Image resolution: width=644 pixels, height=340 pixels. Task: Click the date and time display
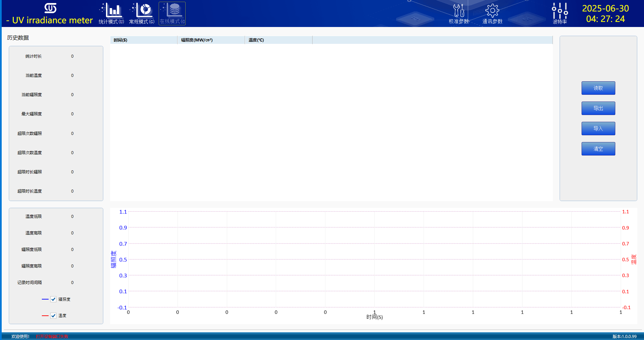605,13
